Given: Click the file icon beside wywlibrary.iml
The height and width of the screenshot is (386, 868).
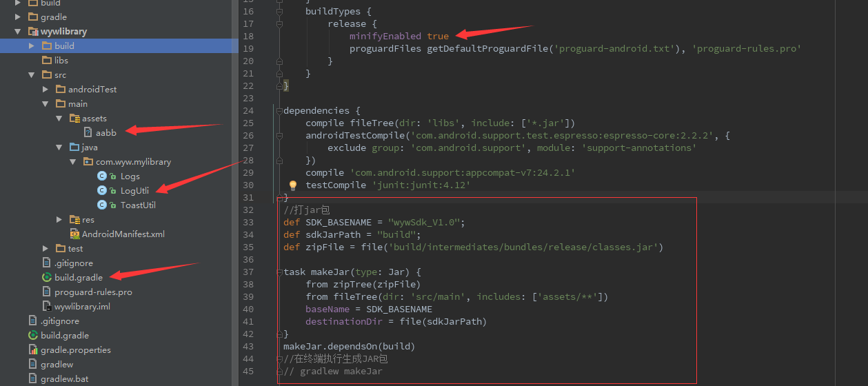Looking at the screenshot, I should 47,306.
